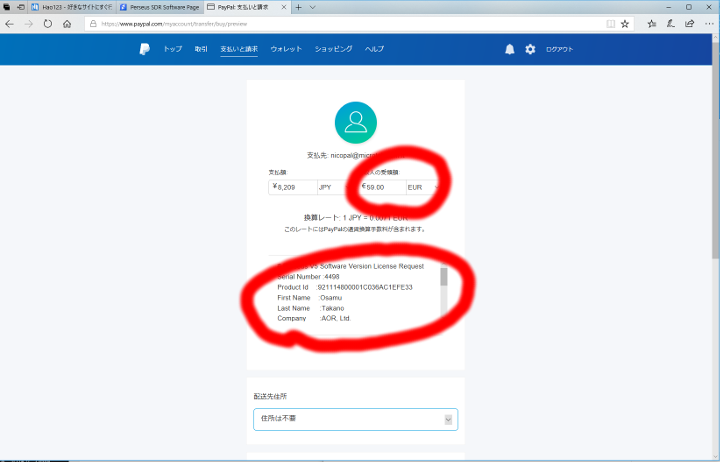Reload the page with Refresh icon
Viewport: 720px width, 462px height.
coord(48,24)
